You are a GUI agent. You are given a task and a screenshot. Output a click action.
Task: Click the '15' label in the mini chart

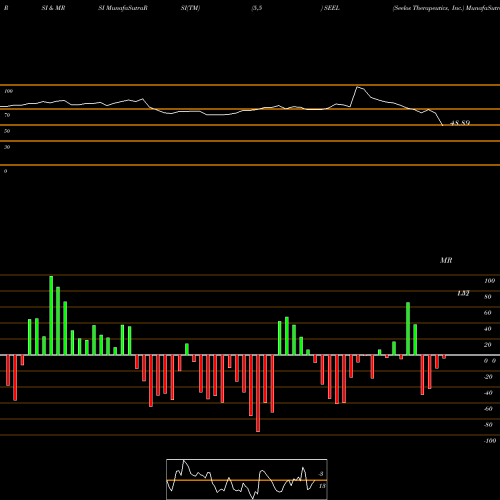pyautogui.click(x=322, y=486)
